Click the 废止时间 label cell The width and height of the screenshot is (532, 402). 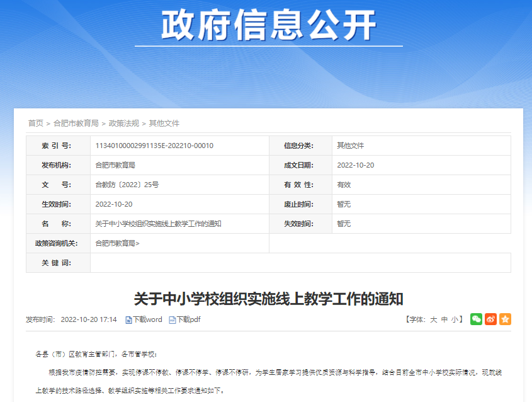pos(300,204)
